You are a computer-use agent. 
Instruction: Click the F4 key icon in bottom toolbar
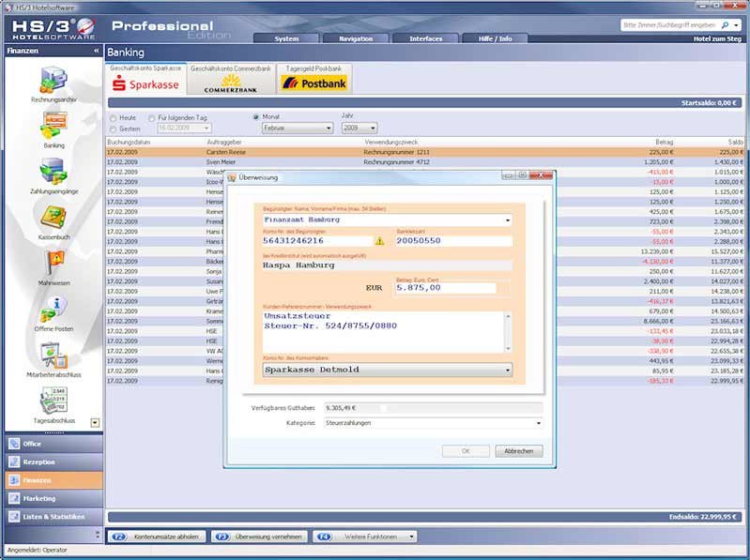(324, 537)
